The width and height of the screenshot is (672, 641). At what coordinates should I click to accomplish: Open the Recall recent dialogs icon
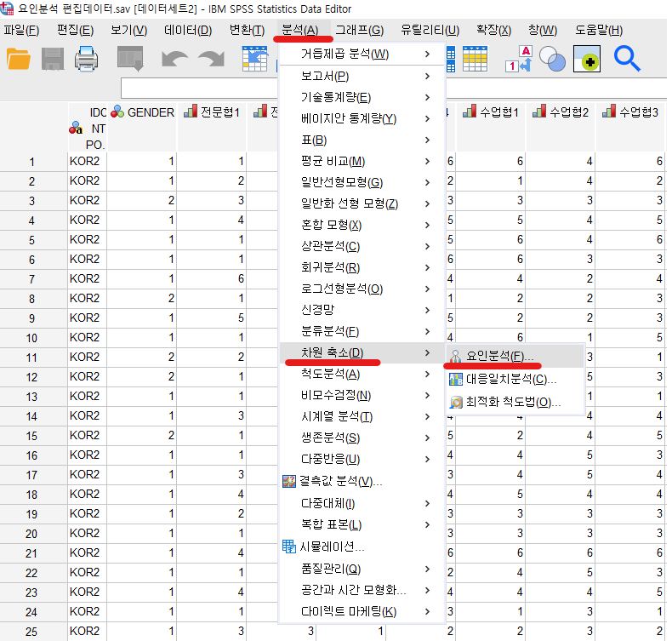[x=130, y=59]
